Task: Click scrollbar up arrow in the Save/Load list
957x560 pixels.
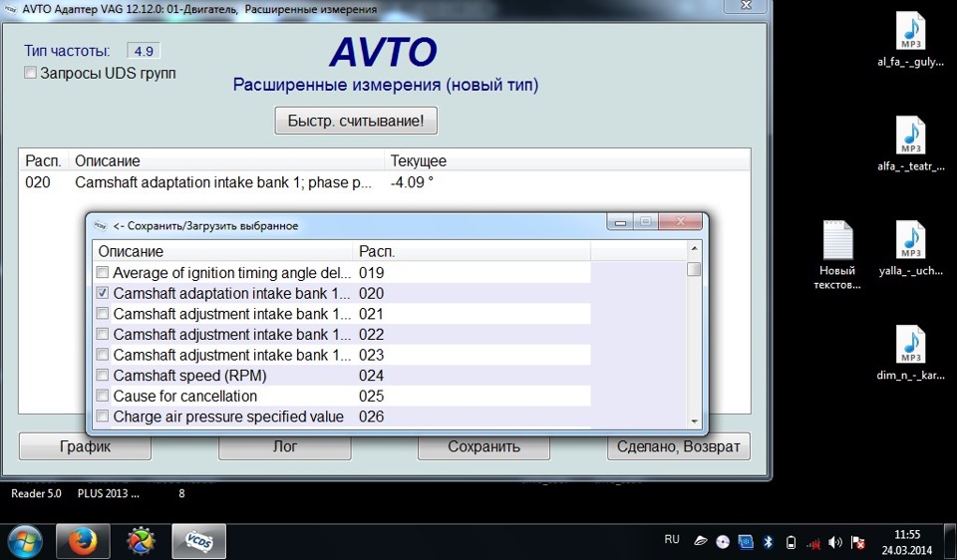Action: pos(694,248)
